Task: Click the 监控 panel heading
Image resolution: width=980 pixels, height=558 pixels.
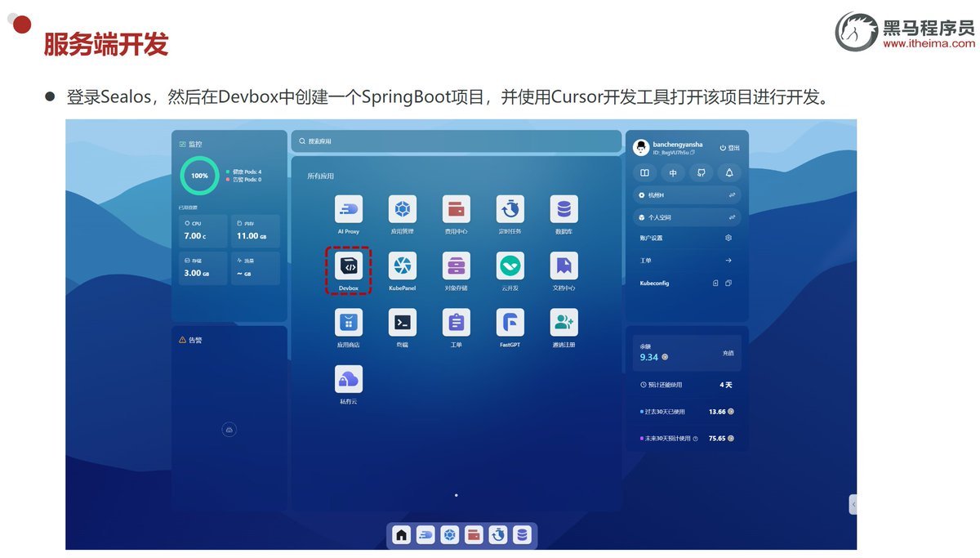Action: tap(195, 144)
